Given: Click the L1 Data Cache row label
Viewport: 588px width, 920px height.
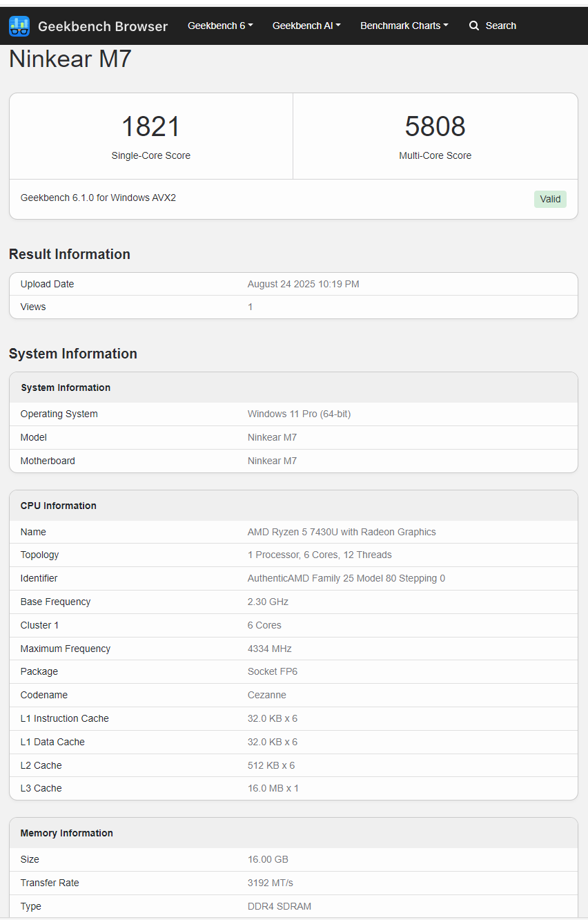Looking at the screenshot, I should coord(52,742).
